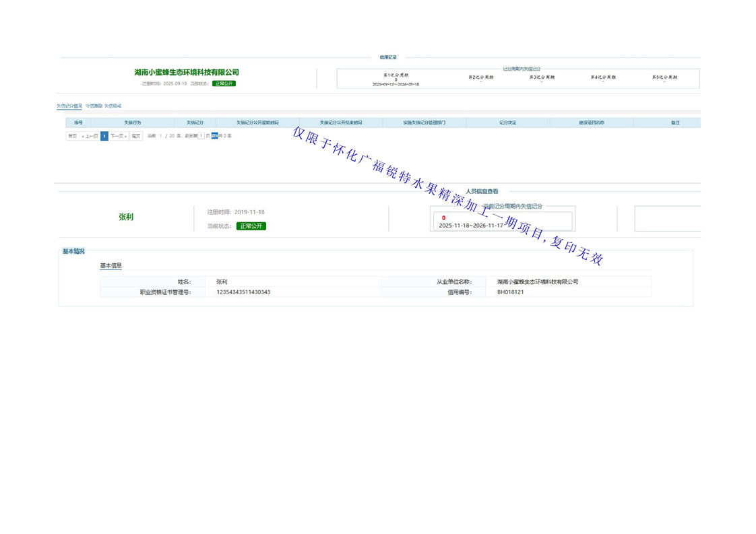Click the 建设项目名称 column header

pos(592,123)
